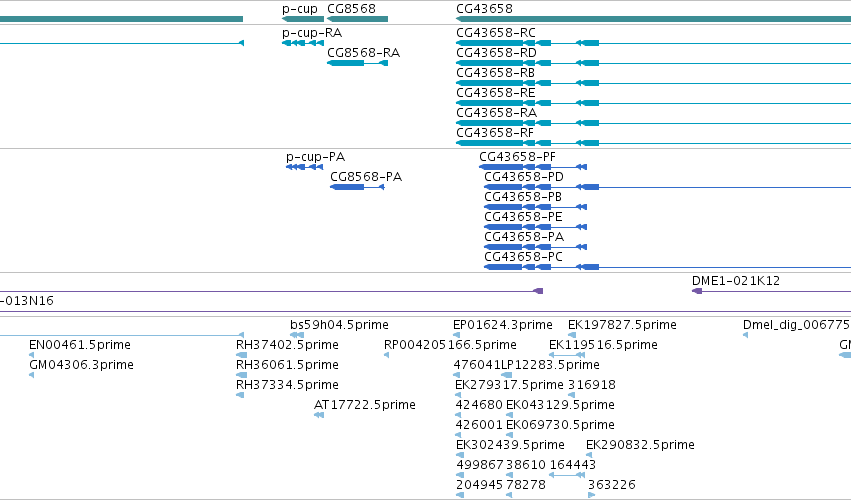The width and height of the screenshot is (851, 500).
Task: Click EST RH37334.5prime
Action: (287, 385)
